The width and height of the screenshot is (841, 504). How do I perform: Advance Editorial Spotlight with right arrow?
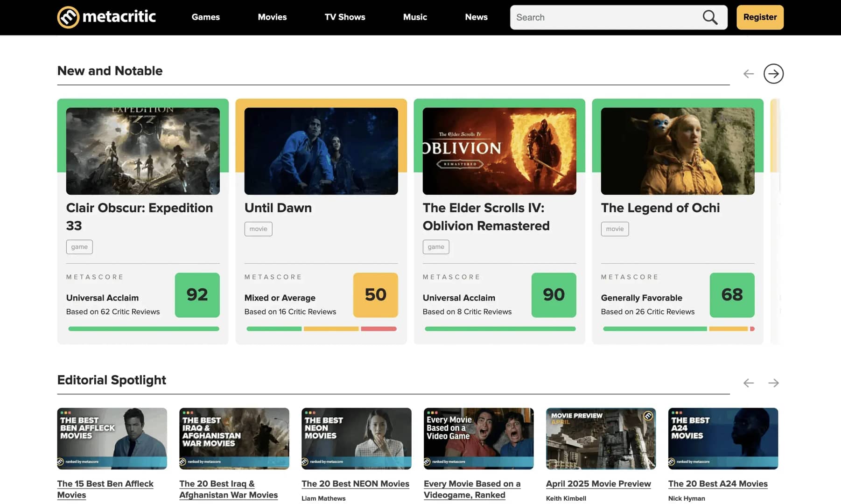pyautogui.click(x=773, y=383)
